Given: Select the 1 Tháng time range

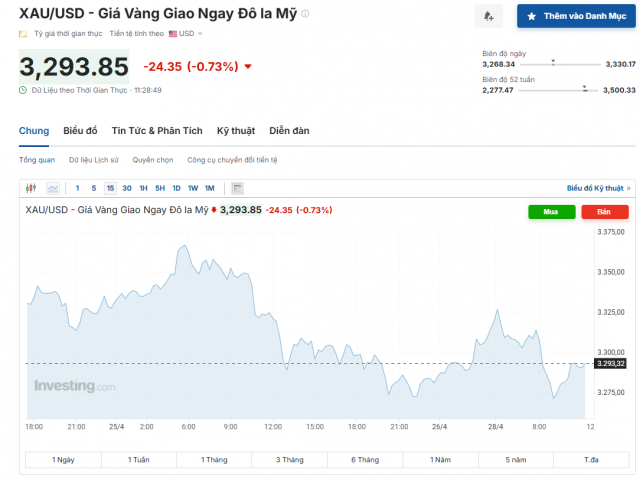Looking at the screenshot, I should coord(214,460).
